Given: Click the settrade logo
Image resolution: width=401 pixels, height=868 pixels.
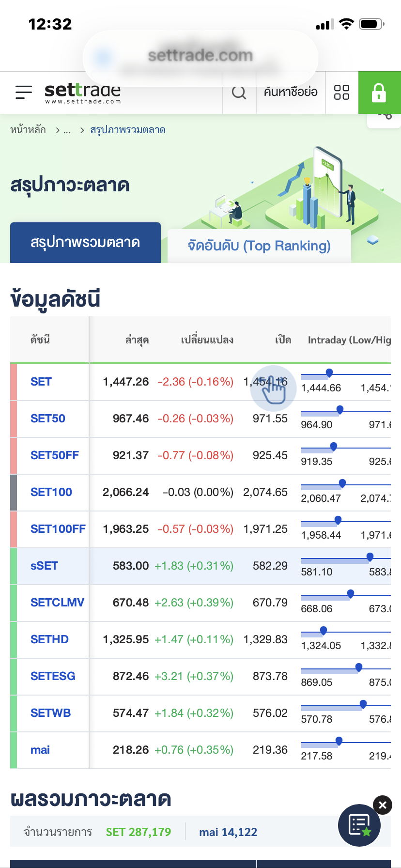Looking at the screenshot, I should [82, 93].
